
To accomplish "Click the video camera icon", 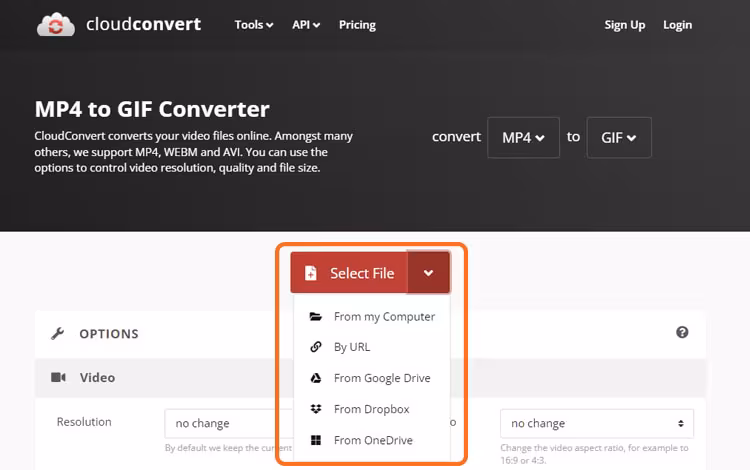I will coord(58,377).
